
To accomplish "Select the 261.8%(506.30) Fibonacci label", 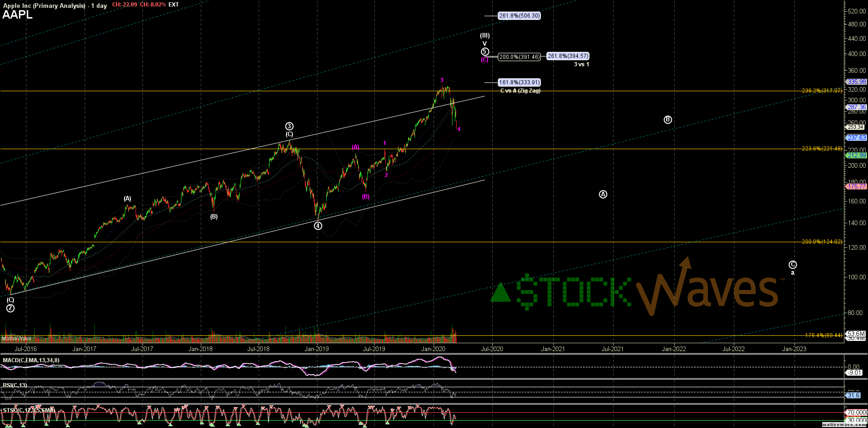I will [519, 16].
